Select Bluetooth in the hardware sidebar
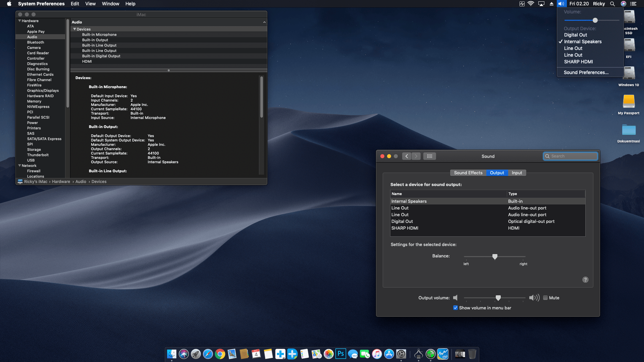Image resolution: width=644 pixels, height=362 pixels. [36, 42]
